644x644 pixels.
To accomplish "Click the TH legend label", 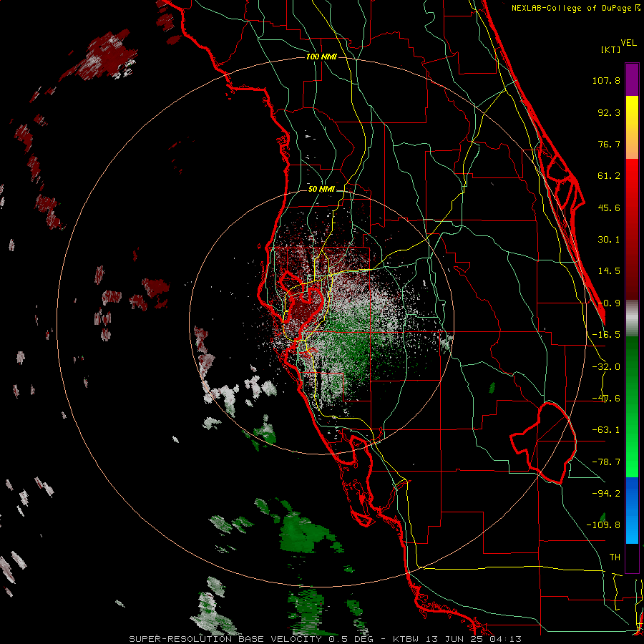I will (x=615, y=557).
